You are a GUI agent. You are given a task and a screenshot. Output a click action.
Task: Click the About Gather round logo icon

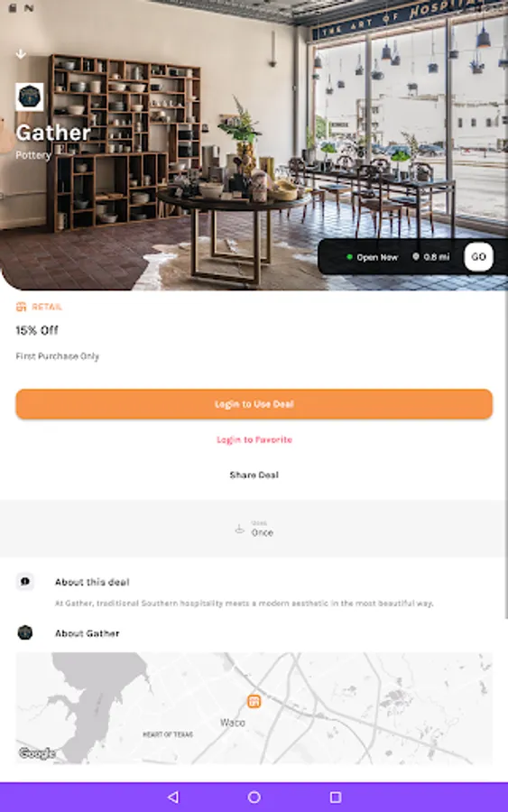25,632
